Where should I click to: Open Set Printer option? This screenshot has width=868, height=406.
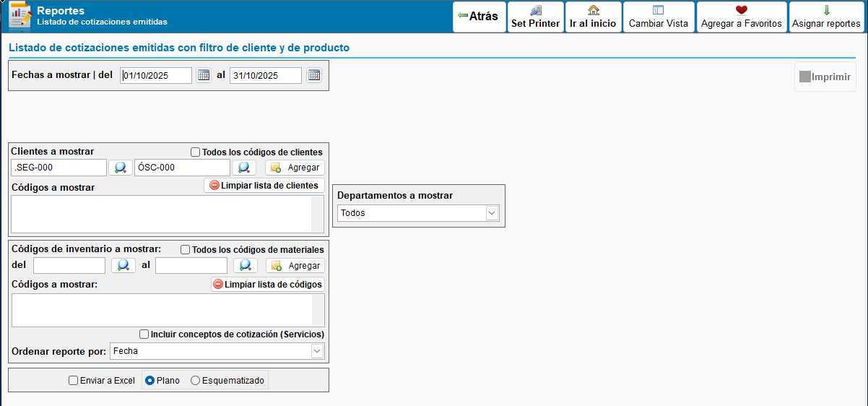535,17
